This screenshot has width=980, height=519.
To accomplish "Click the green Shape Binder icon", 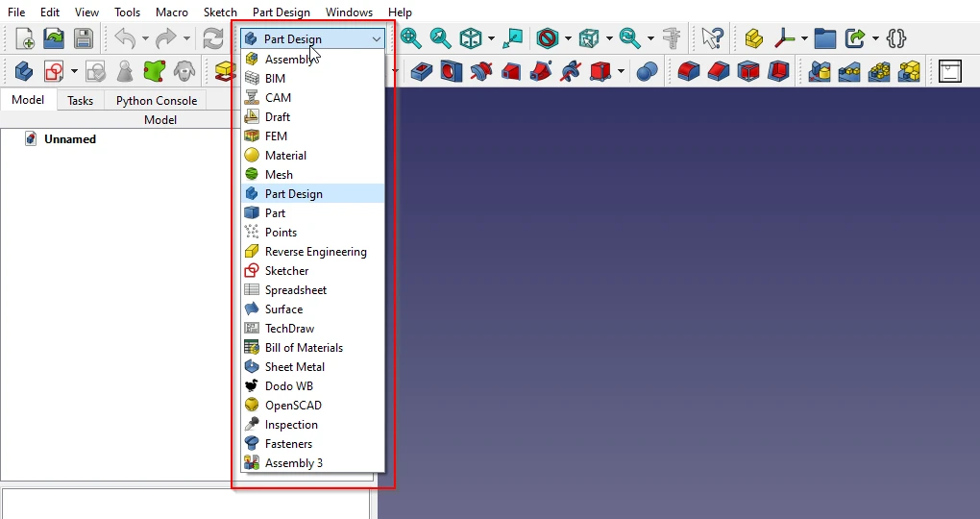I will click(155, 71).
